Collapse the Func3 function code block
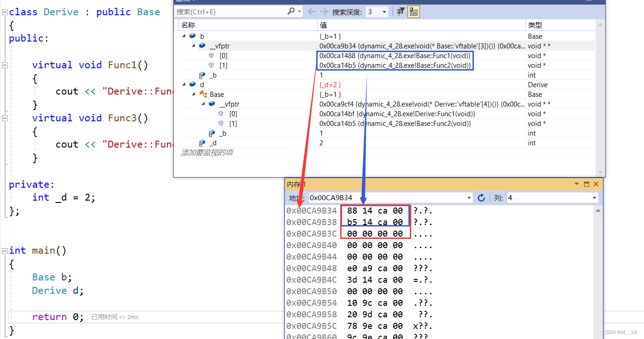644x339 pixels. coord(5,118)
